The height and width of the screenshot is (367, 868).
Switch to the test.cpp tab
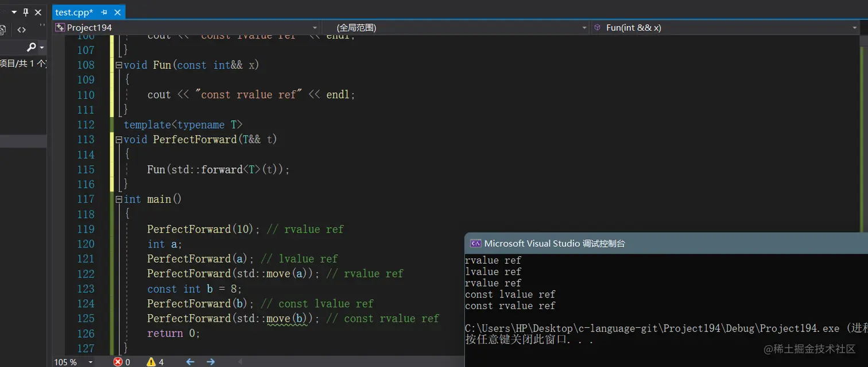[x=74, y=12]
